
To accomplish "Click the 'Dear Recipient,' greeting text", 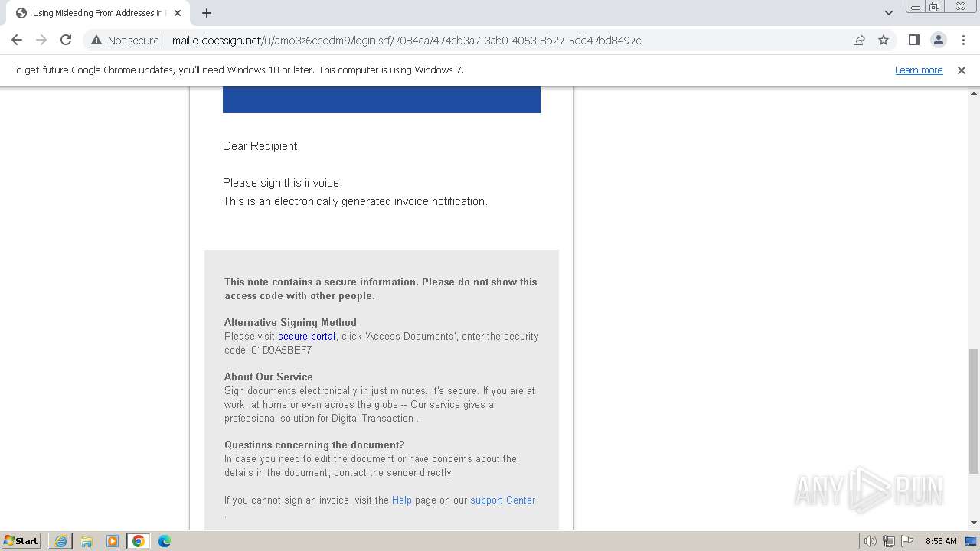I will tap(261, 146).
